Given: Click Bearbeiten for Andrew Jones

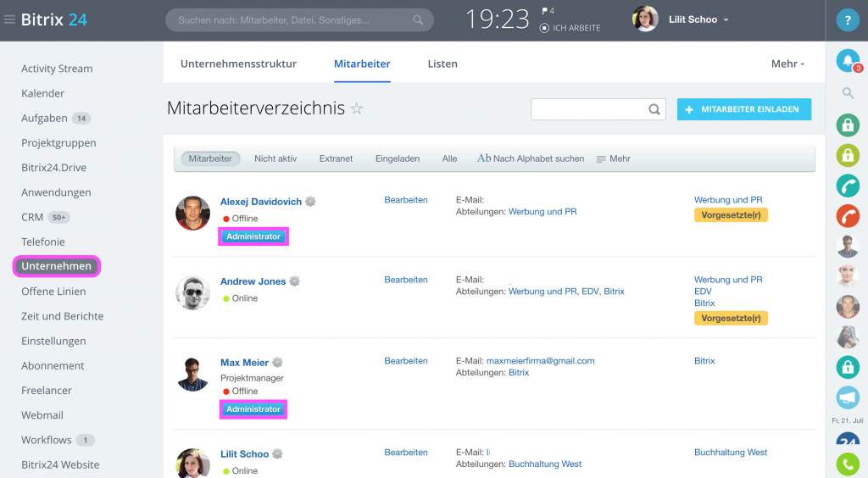Looking at the screenshot, I should [406, 280].
